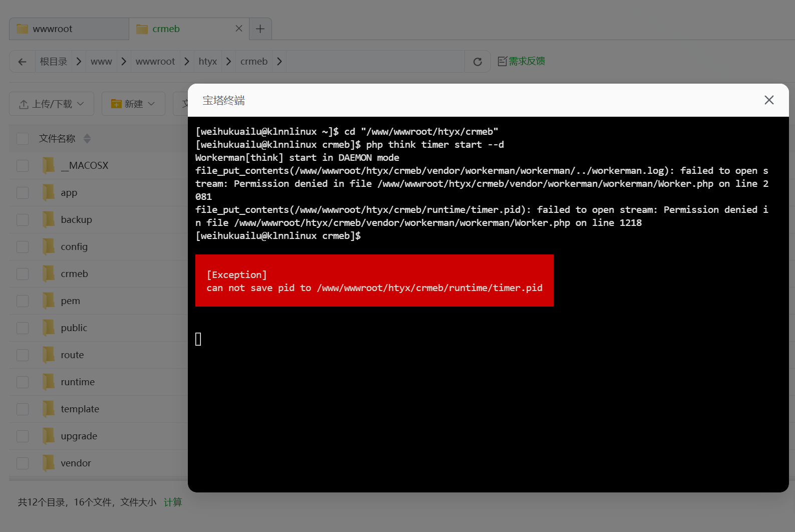The height and width of the screenshot is (532, 795).
Task: Expand chevron after crmeb breadcrumb
Action: pos(280,62)
